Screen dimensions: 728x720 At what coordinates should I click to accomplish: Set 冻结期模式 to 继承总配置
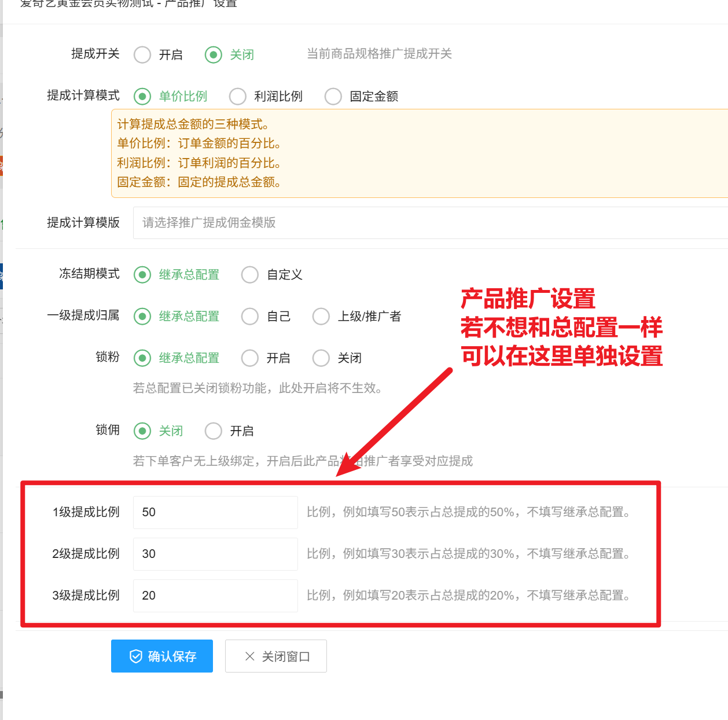point(142,275)
